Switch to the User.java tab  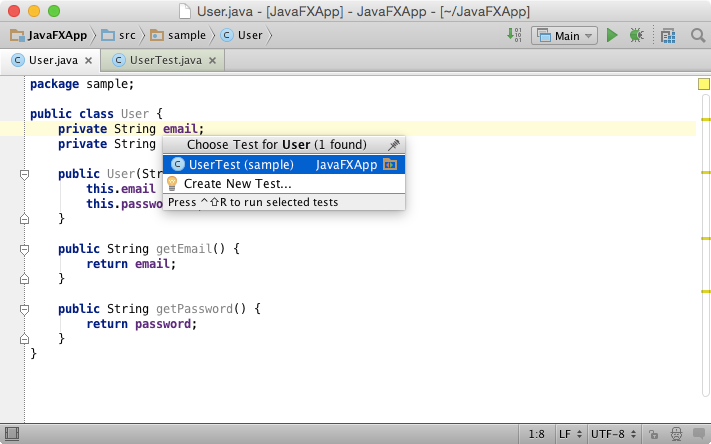pos(50,60)
